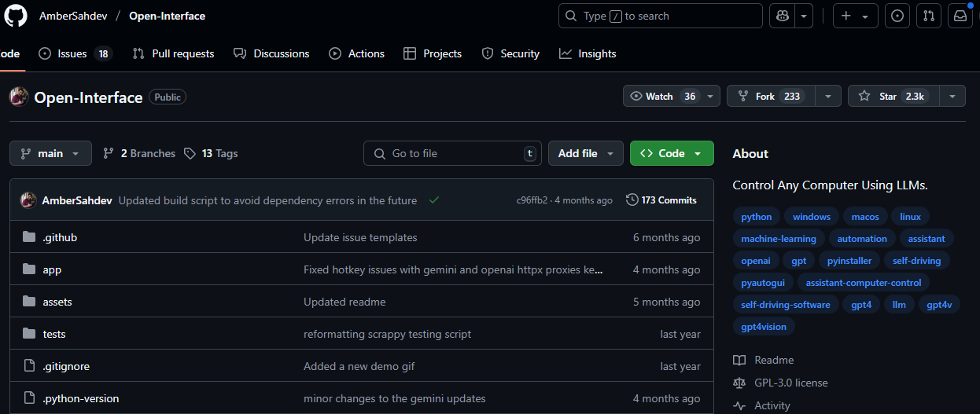Open the .python-version file
980x414 pixels.
click(x=81, y=398)
